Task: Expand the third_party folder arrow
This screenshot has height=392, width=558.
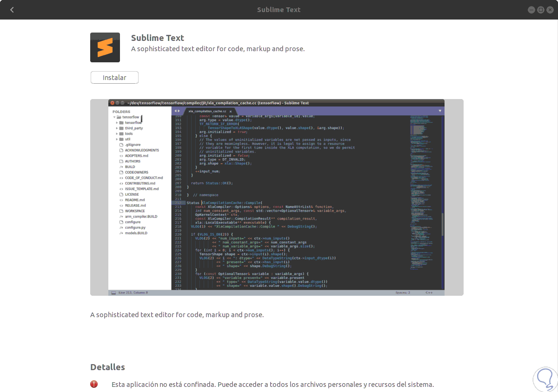Action: click(x=117, y=128)
